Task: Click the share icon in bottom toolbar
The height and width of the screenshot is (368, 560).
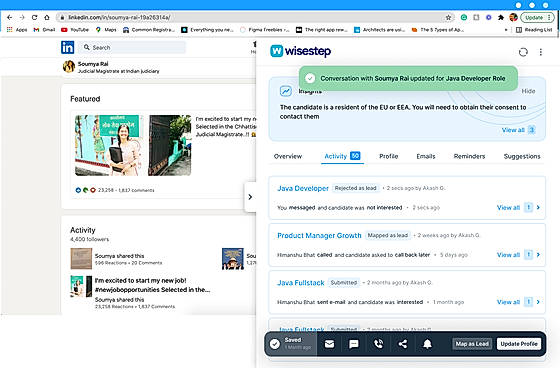Action: (x=402, y=344)
